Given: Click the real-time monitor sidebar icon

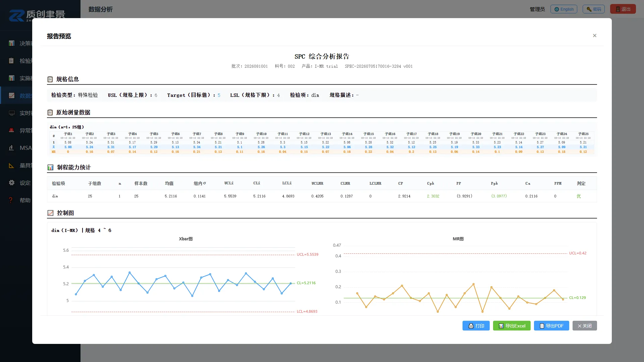Looking at the screenshot, I should [x=12, y=113].
